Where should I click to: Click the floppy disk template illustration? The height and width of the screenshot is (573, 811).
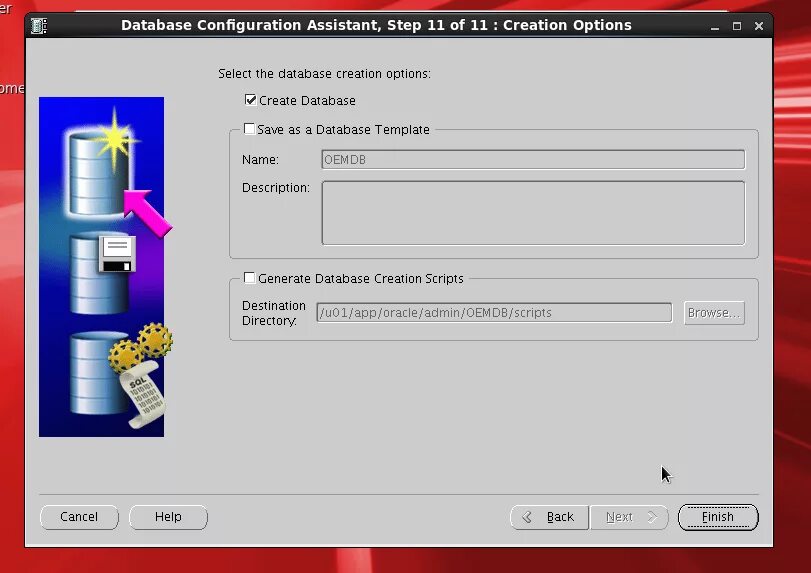pyautogui.click(x=103, y=273)
